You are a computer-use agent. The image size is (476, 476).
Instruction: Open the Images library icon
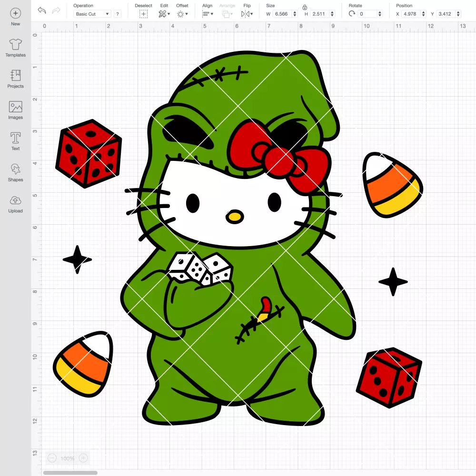[x=16, y=107]
